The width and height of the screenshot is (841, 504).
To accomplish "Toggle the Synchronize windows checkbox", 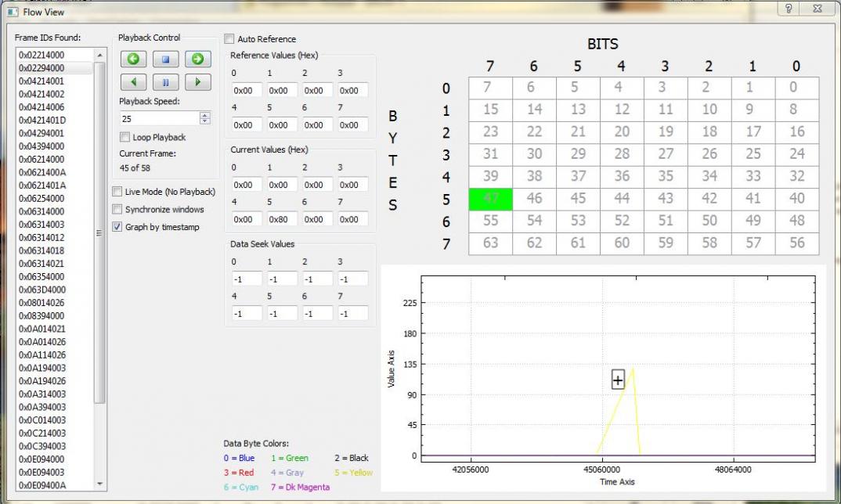I will [117, 209].
